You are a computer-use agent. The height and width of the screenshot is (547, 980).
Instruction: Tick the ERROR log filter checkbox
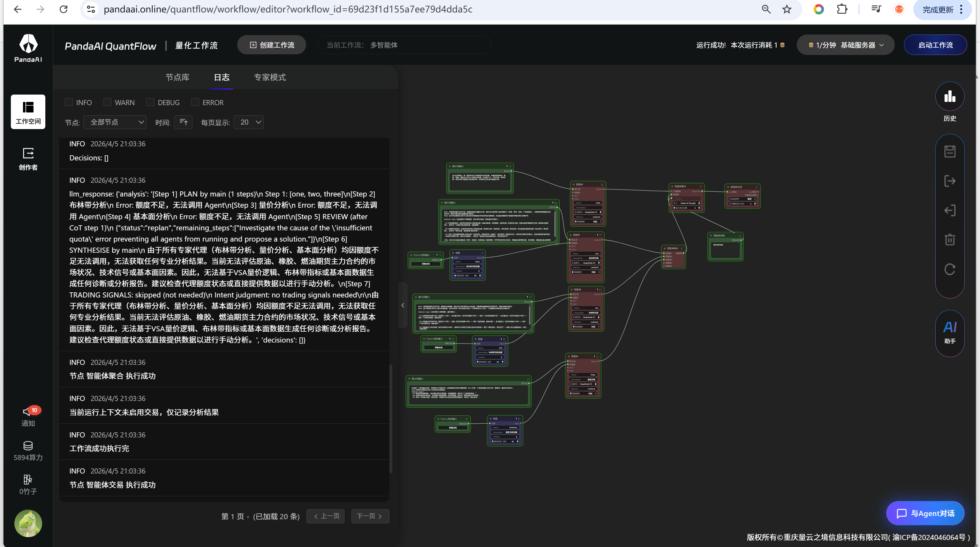[x=195, y=102]
